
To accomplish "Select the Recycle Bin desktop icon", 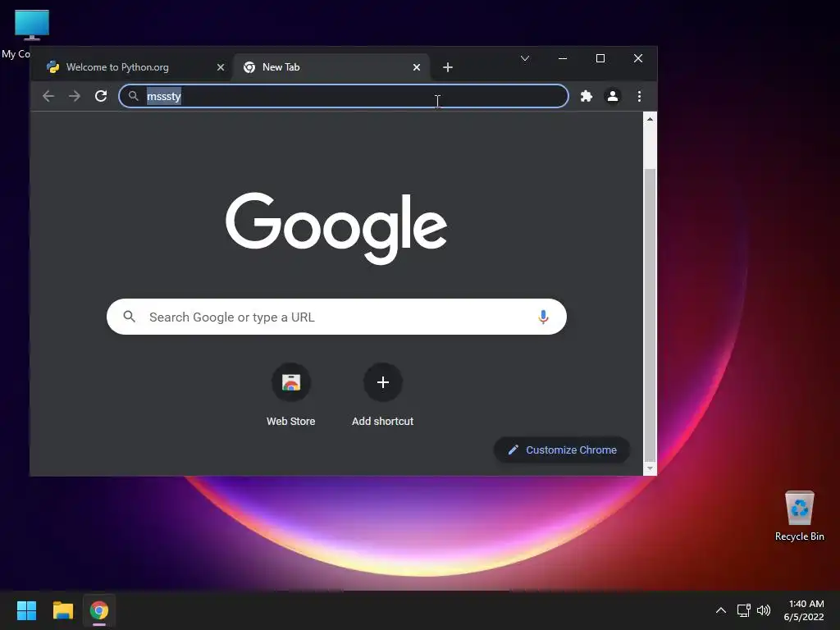I will click(799, 515).
